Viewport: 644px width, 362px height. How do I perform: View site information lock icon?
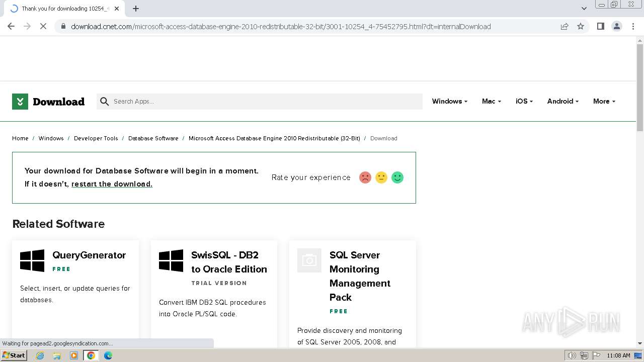click(x=63, y=27)
